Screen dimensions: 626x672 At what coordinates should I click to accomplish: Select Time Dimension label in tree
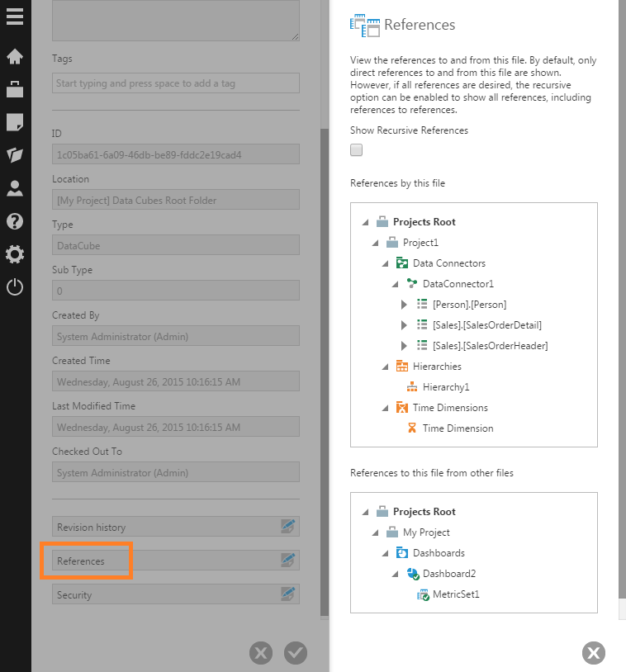[458, 428]
